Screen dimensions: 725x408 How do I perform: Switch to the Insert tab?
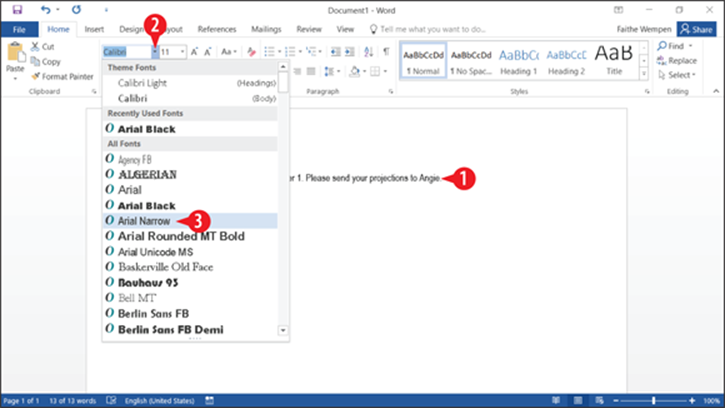94,29
